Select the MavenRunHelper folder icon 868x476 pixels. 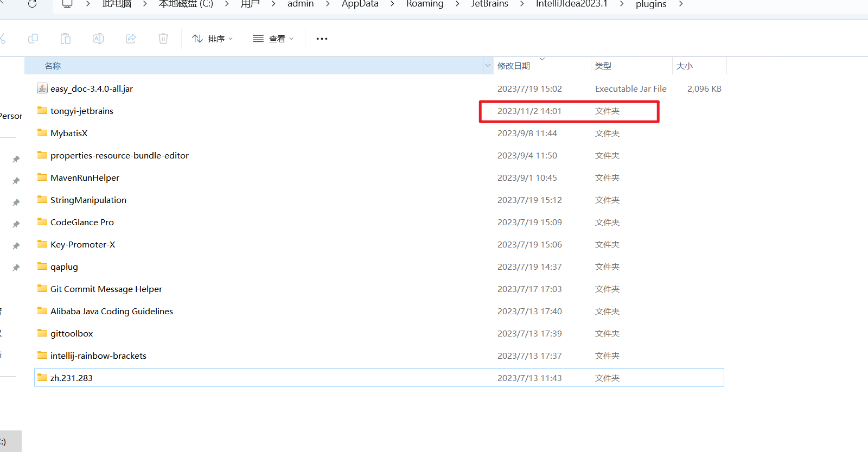(42, 177)
